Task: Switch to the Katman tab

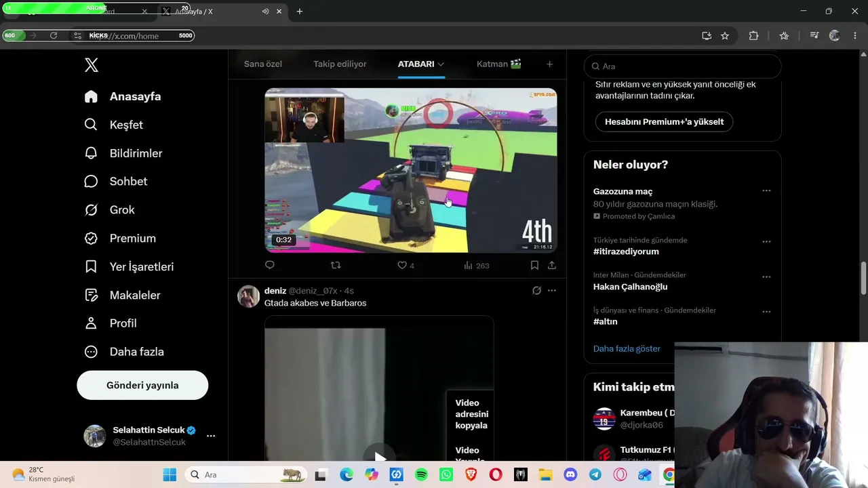Action: coord(499,64)
